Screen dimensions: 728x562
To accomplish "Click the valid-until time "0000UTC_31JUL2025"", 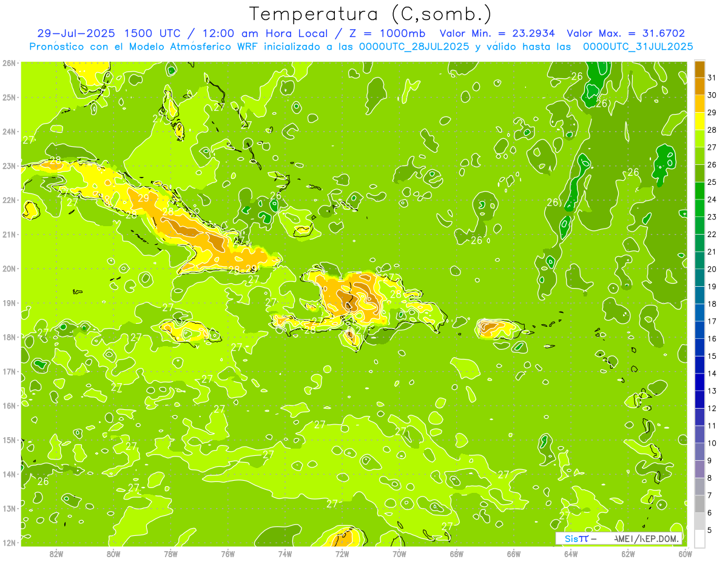I will coord(638,46).
